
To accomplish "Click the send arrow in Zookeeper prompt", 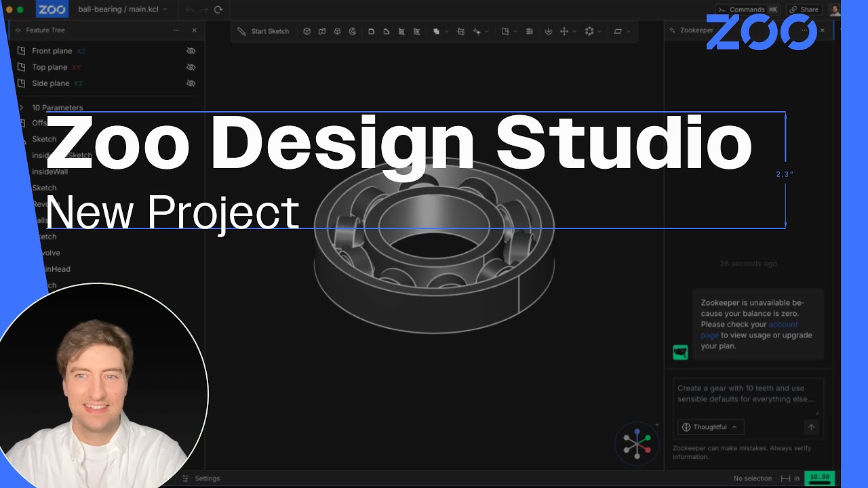I will (x=811, y=427).
